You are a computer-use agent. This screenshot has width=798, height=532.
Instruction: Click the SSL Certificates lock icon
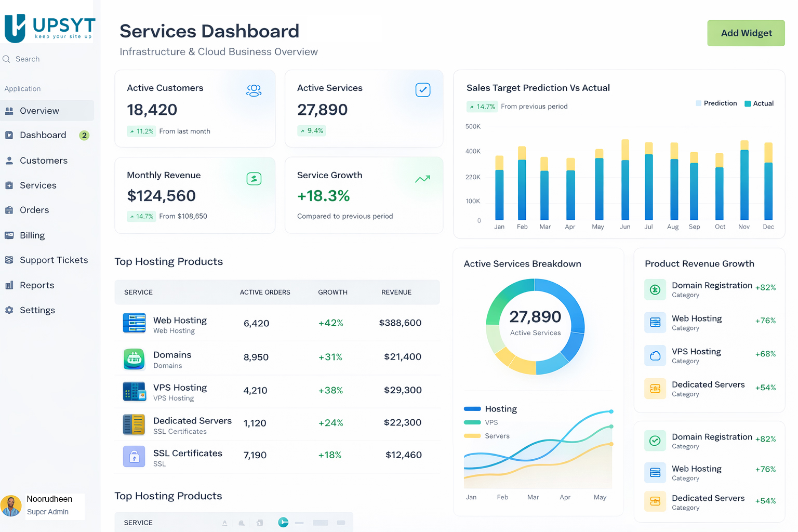click(134, 457)
